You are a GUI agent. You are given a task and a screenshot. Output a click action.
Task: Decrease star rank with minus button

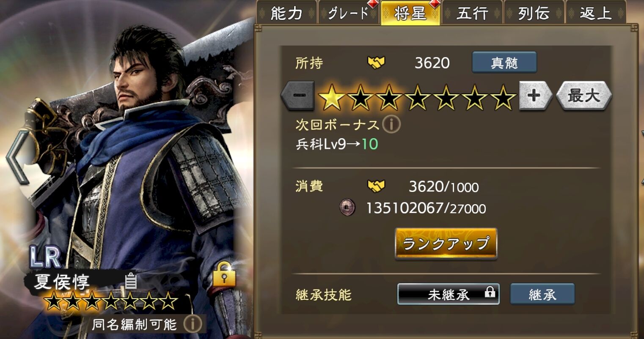(297, 96)
